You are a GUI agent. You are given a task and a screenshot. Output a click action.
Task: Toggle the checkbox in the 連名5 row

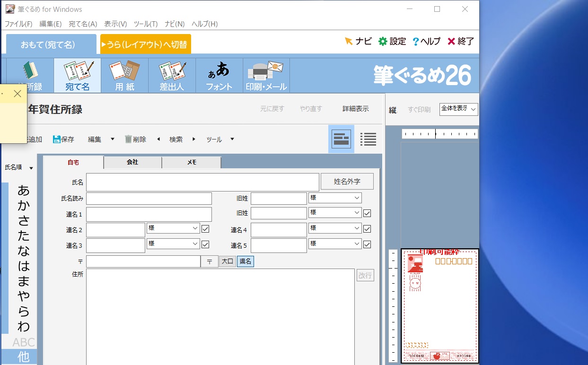pyautogui.click(x=367, y=244)
